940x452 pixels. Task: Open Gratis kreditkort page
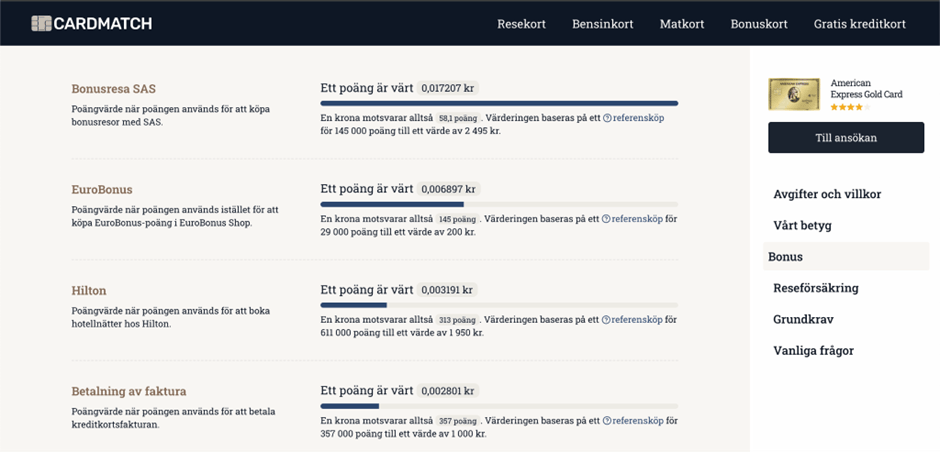point(859,24)
